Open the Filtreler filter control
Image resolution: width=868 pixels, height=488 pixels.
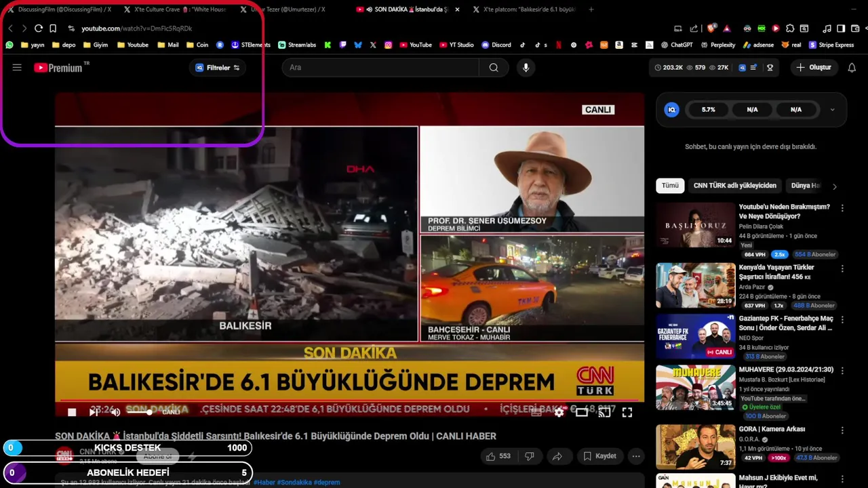click(218, 68)
